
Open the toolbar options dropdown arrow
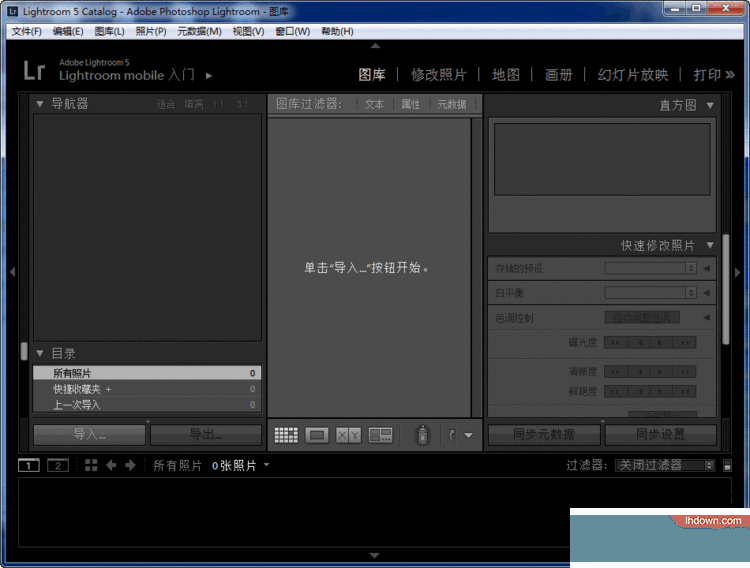point(469,435)
